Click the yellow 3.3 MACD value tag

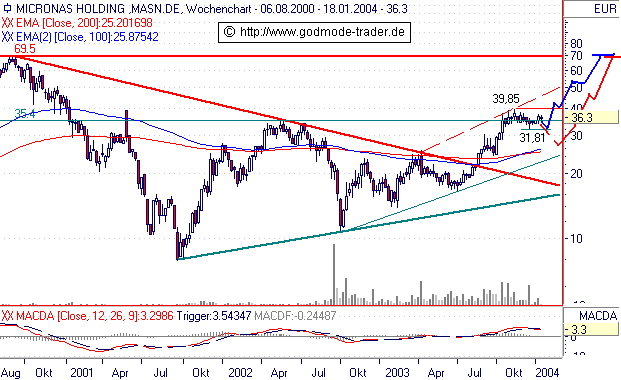pyautogui.click(x=591, y=329)
